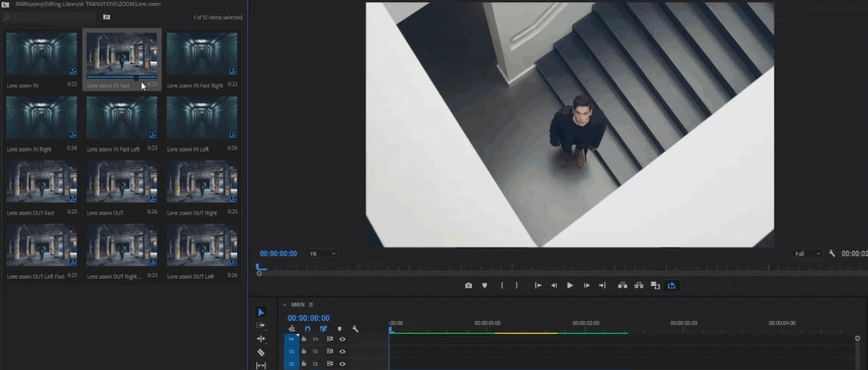Select the Selection tool arrow
Image resolution: width=868 pixels, height=370 pixels.
click(x=261, y=312)
